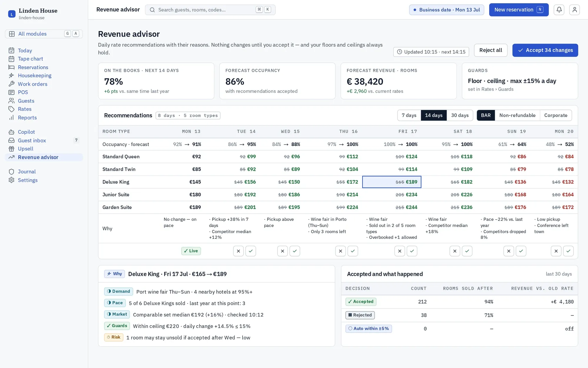Click Accept 34 changes button

pos(545,50)
